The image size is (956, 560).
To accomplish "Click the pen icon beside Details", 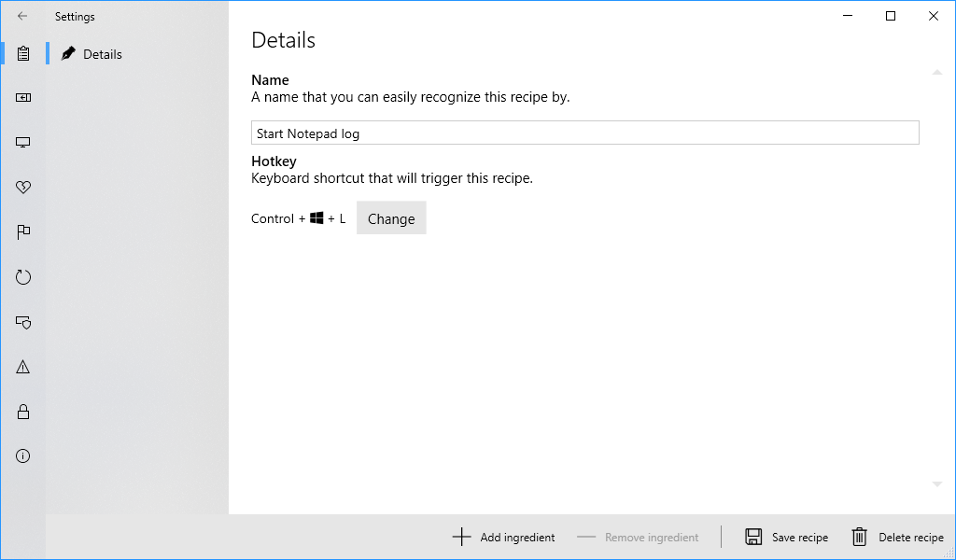I will point(68,53).
